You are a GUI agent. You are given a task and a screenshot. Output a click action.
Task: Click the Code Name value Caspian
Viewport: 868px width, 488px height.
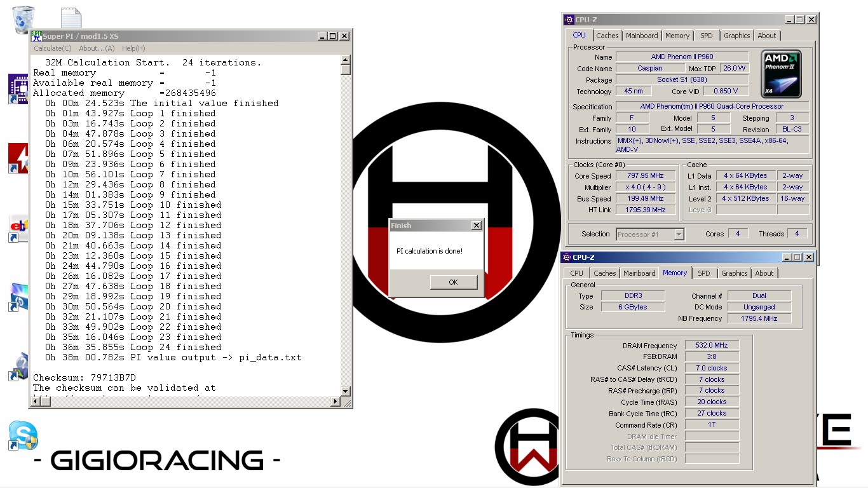click(x=650, y=69)
